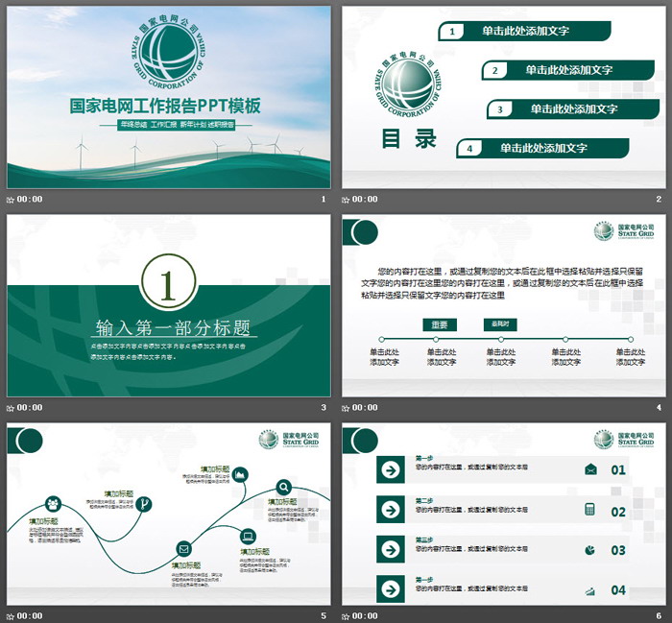Click the slide number 2 label

[x=659, y=200]
